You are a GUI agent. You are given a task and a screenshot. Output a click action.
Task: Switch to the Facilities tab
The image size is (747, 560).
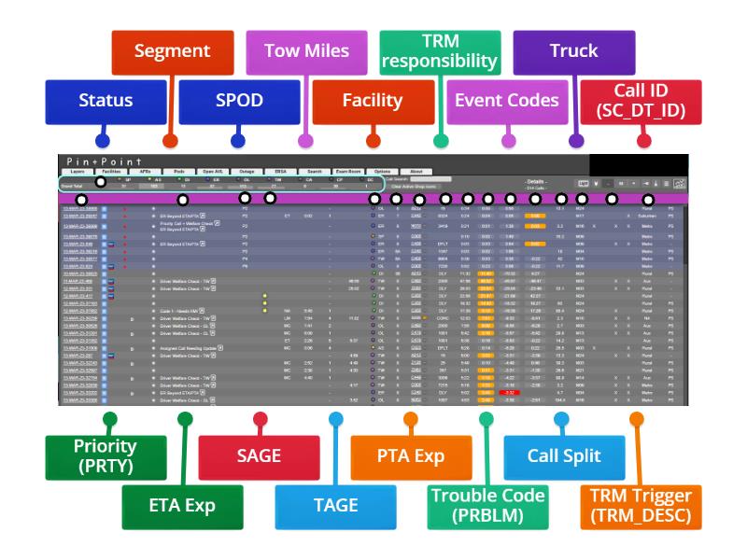[110, 172]
